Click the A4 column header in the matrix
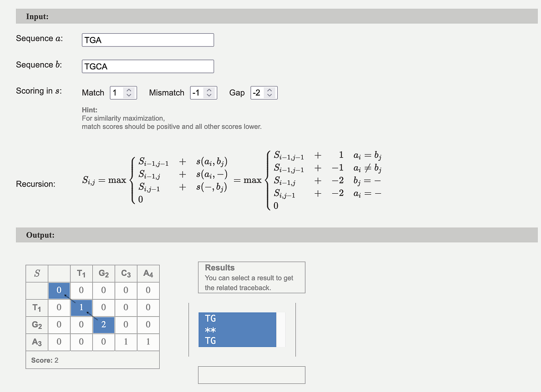This screenshot has height=392, width=541. coord(148,273)
